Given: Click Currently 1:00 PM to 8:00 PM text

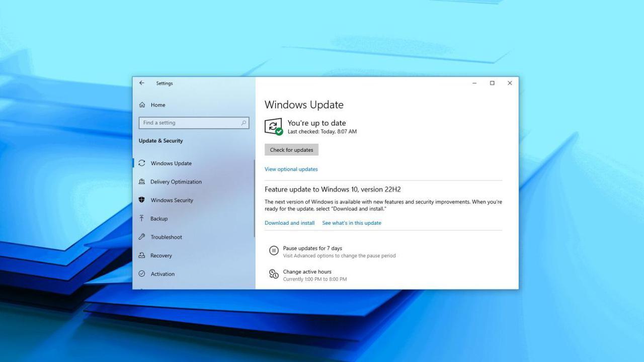Looking at the screenshot, I should click(314, 279).
